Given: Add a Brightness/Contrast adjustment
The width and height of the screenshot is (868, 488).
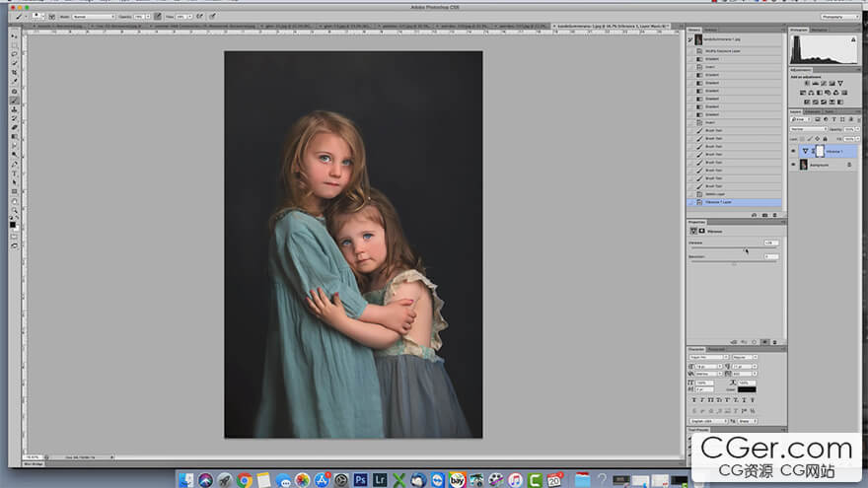Looking at the screenshot, I should coord(807,83).
